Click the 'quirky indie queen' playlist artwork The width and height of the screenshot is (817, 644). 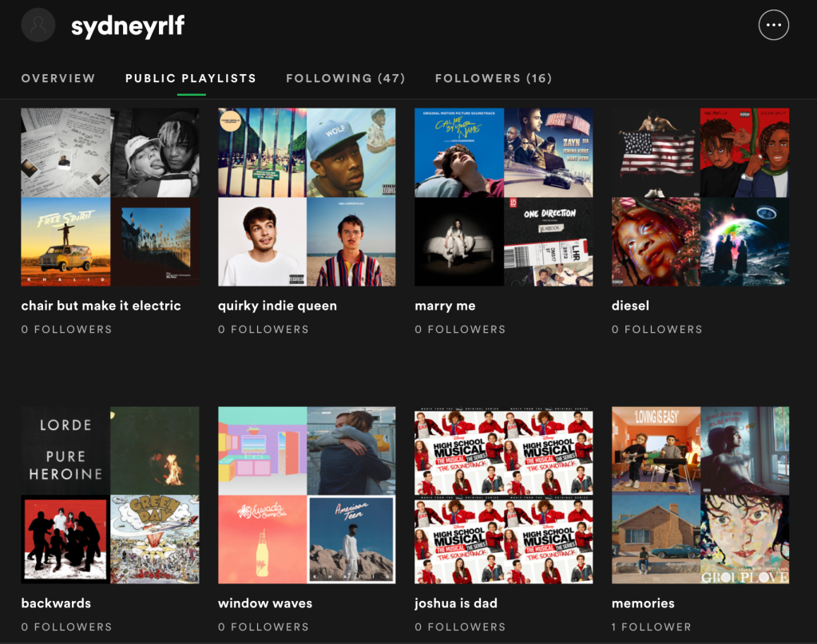click(x=307, y=197)
